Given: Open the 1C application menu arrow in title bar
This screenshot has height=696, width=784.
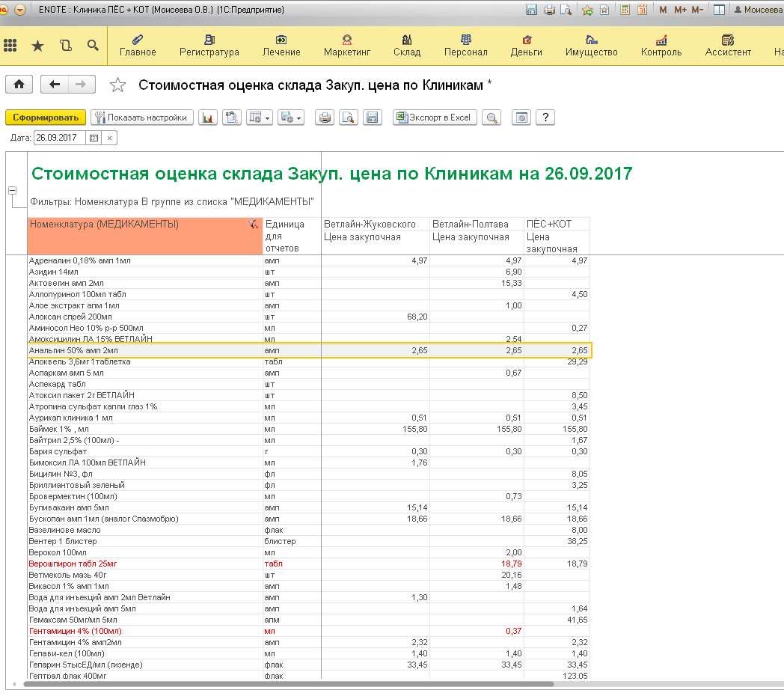Looking at the screenshot, I should 20,10.
